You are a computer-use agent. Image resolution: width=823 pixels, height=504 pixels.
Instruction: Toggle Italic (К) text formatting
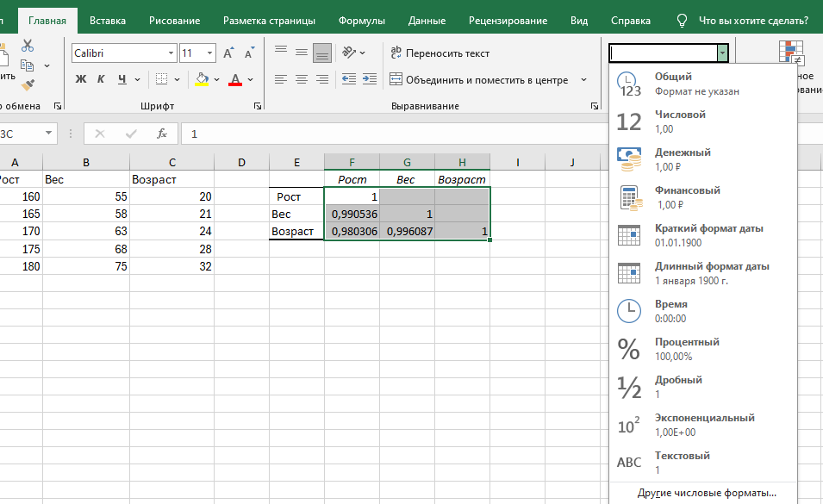pos(101,80)
